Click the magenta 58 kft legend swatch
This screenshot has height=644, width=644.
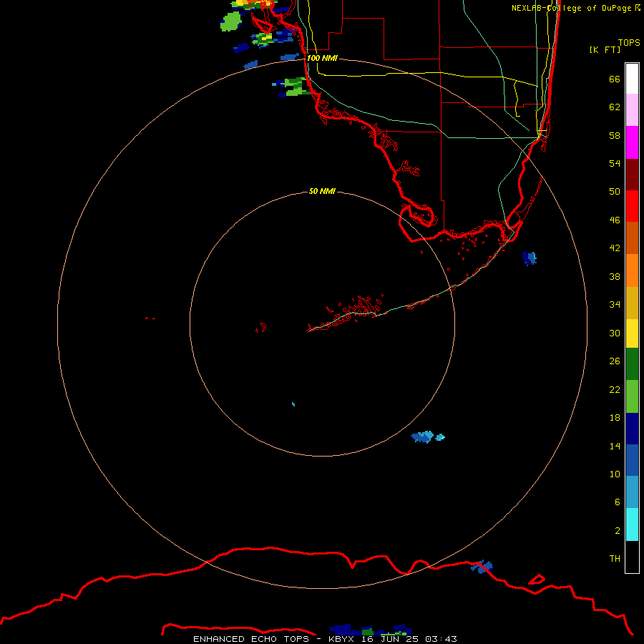[632, 142]
